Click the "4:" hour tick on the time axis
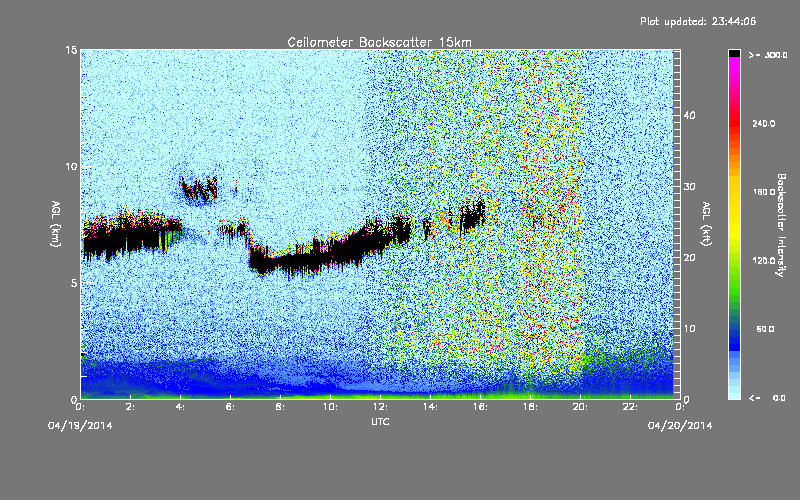This screenshot has height=500, width=800. [180, 407]
